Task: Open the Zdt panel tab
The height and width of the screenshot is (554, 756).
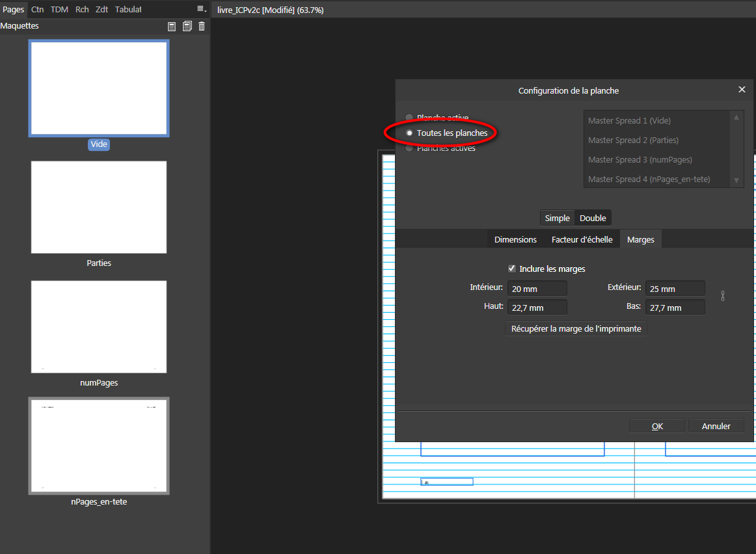Action: pos(101,9)
